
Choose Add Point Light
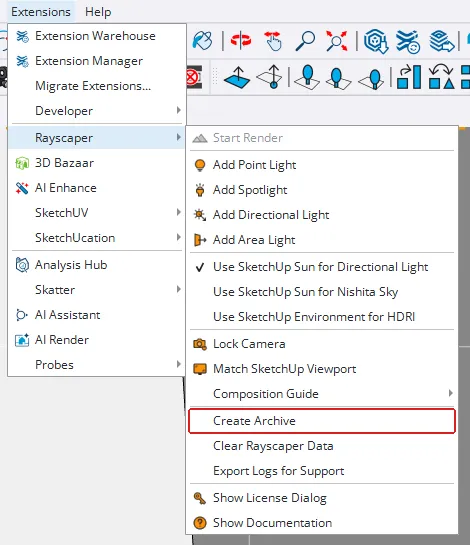coord(322,165)
